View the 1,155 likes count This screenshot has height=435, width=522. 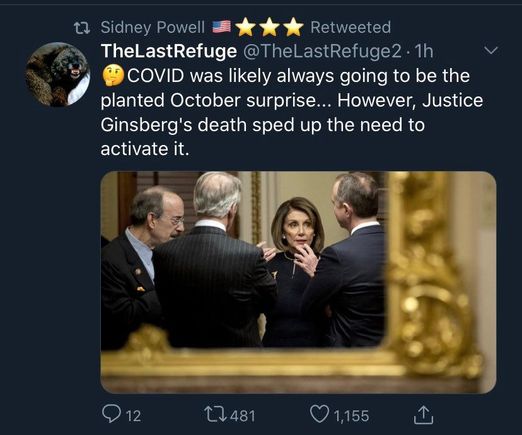click(x=351, y=416)
